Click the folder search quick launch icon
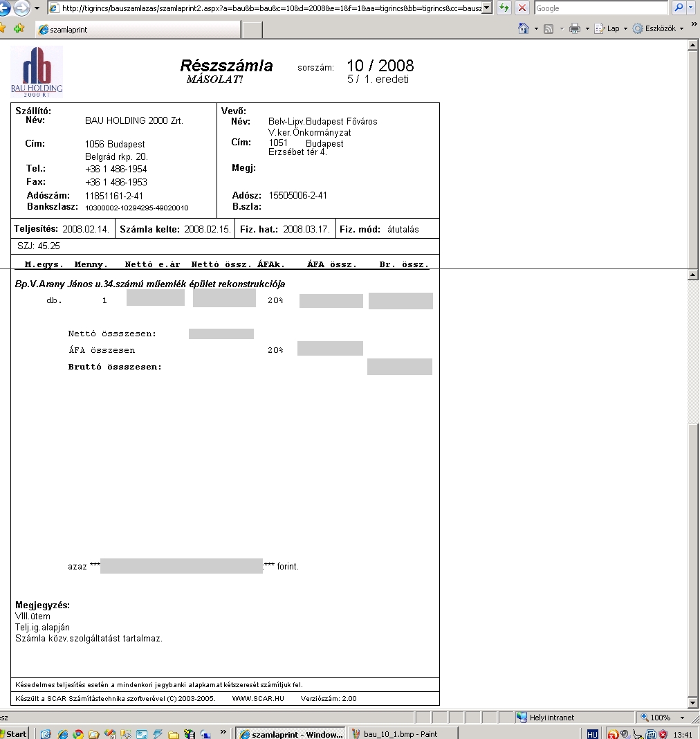This screenshot has height=739, width=700. point(94,734)
